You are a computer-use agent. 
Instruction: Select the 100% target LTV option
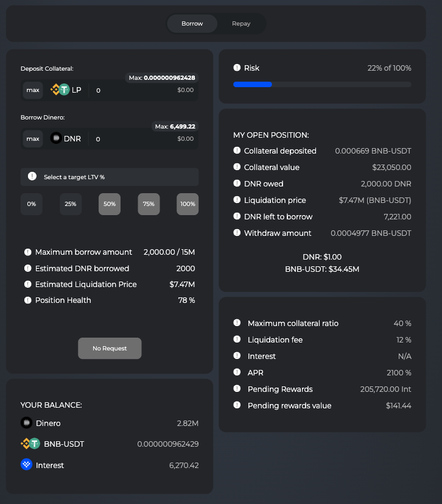(x=188, y=204)
